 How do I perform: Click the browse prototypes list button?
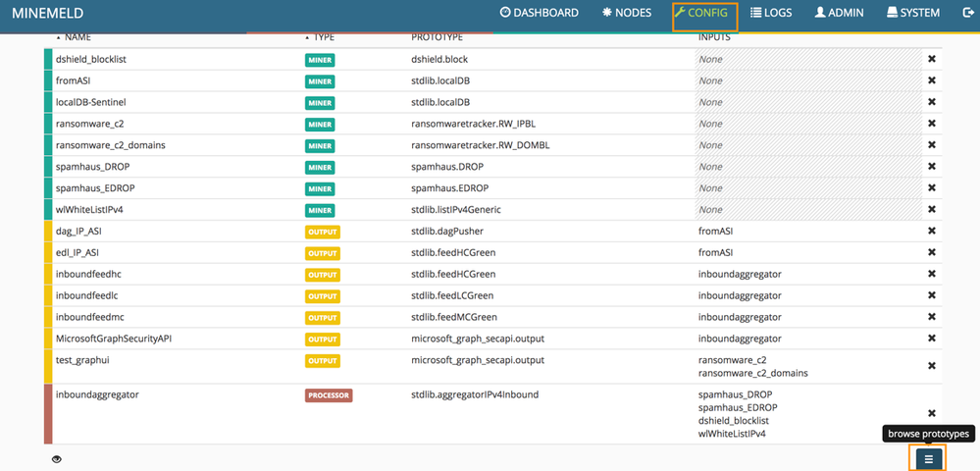(928, 458)
